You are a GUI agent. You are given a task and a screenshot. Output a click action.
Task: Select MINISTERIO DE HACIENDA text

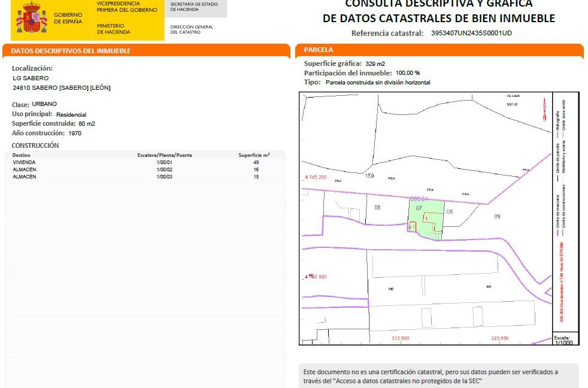(113, 29)
